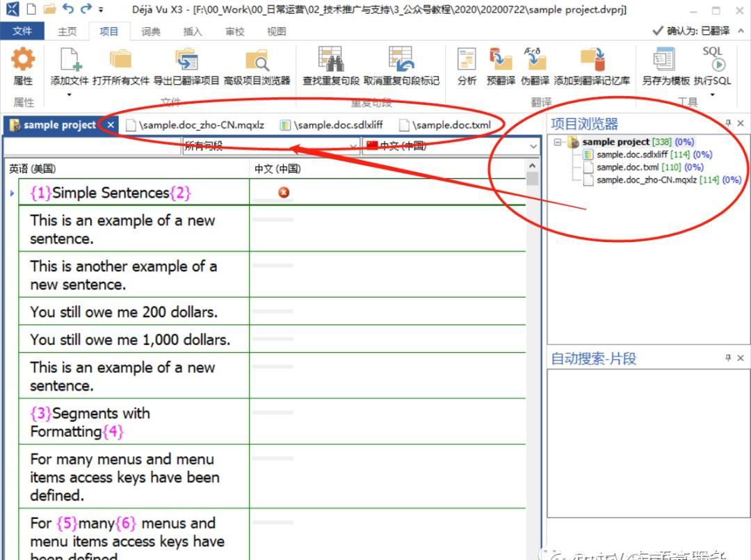The width and height of the screenshot is (751, 560).
Task: Collapse the sample project tree node
Action: coord(557,142)
